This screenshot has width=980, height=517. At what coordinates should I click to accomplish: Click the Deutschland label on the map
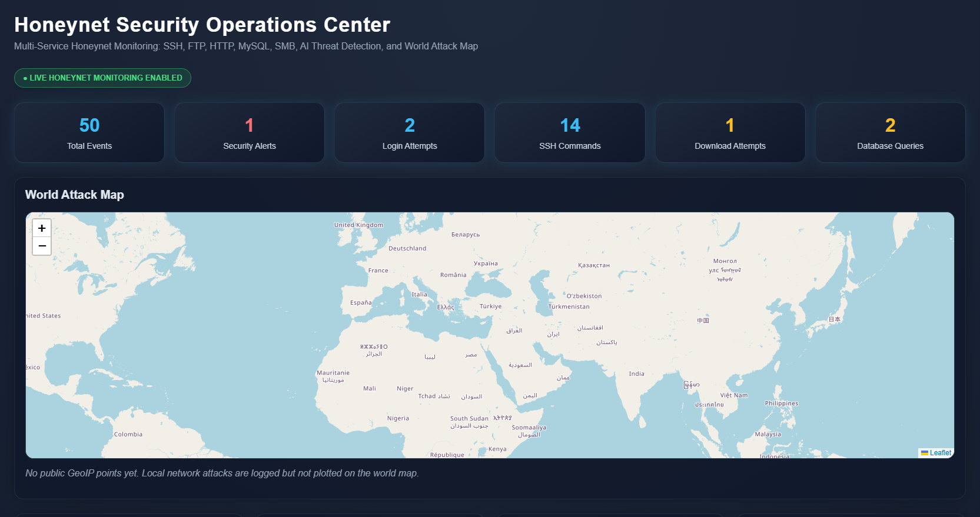point(407,249)
